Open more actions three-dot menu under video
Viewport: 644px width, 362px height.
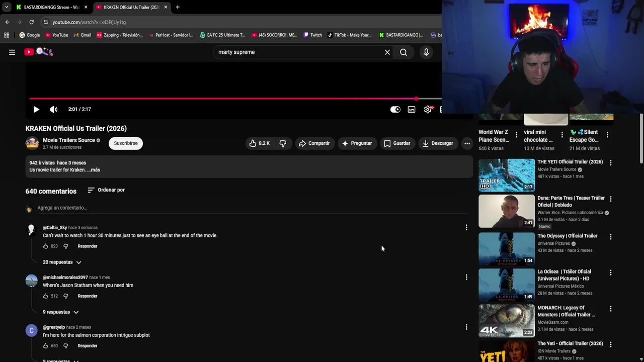467,143
